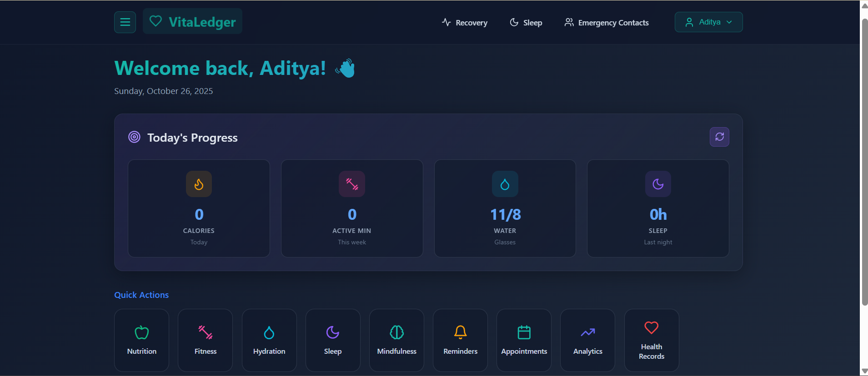Viewport: 868px width, 376px height.
Task: Click the VitaLedger heart logo
Action: (x=156, y=21)
